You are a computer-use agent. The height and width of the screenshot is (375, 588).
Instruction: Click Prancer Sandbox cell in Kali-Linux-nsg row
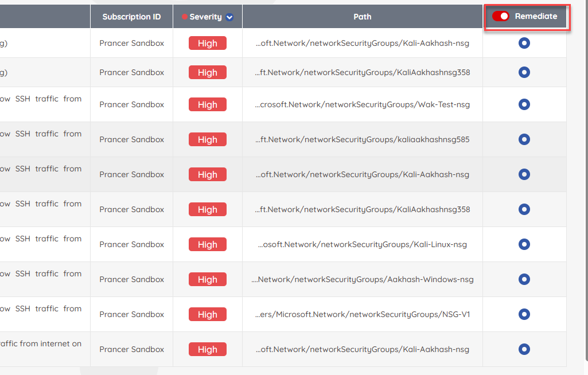coord(131,244)
